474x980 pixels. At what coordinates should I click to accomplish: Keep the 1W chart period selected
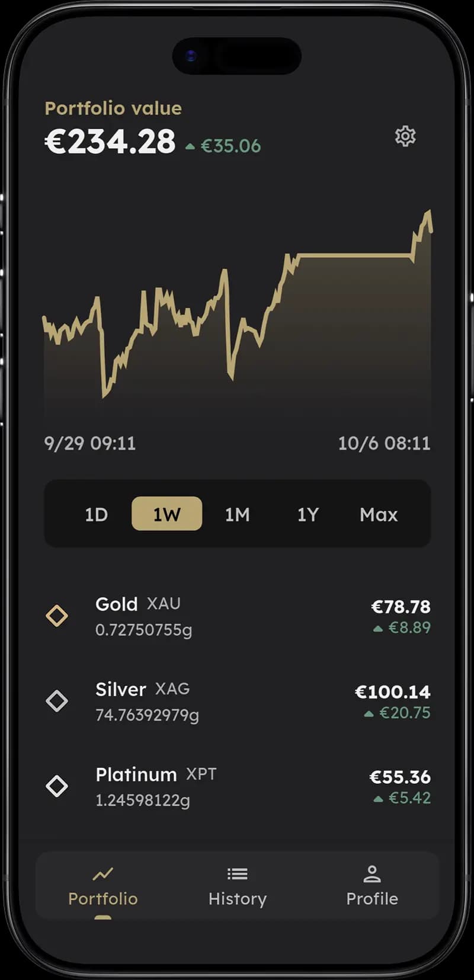tap(166, 514)
